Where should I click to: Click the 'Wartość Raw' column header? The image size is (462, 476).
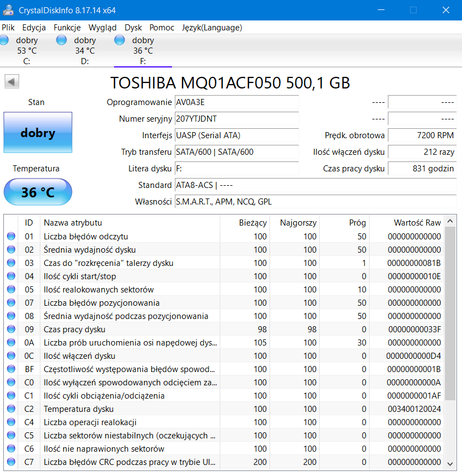click(407, 222)
